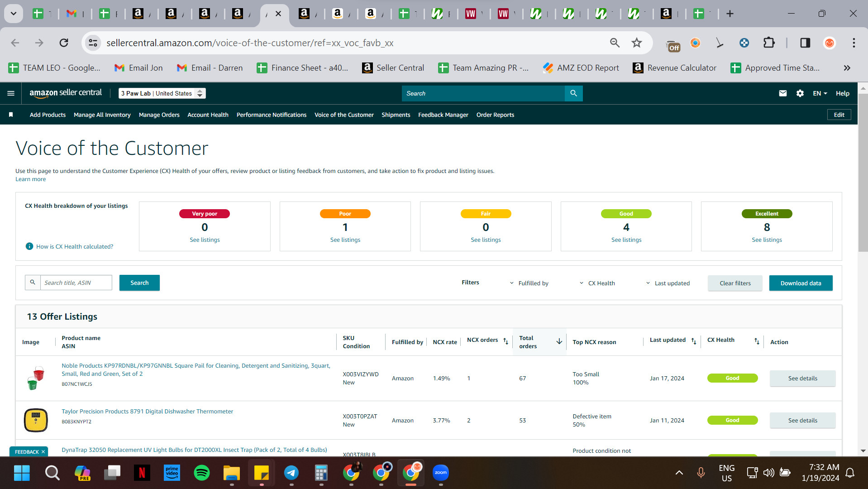Image resolution: width=868 pixels, height=489 pixels.
Task: Navigate to Account Health
Action: tap(208, 115)
